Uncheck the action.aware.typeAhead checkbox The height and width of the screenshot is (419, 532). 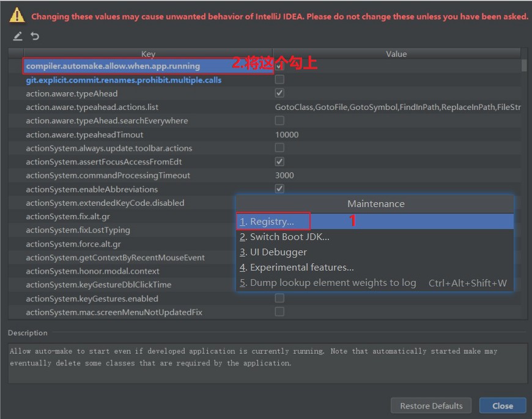(x=279, y=93)
